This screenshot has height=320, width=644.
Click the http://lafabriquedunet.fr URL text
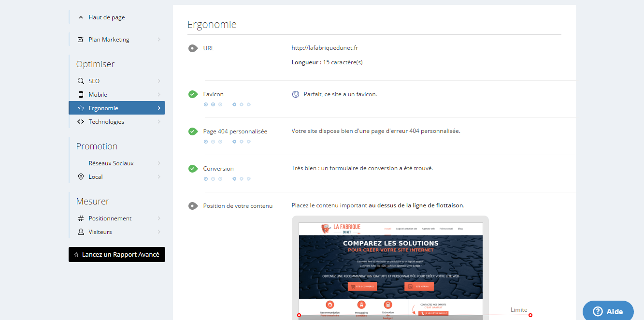325,48
